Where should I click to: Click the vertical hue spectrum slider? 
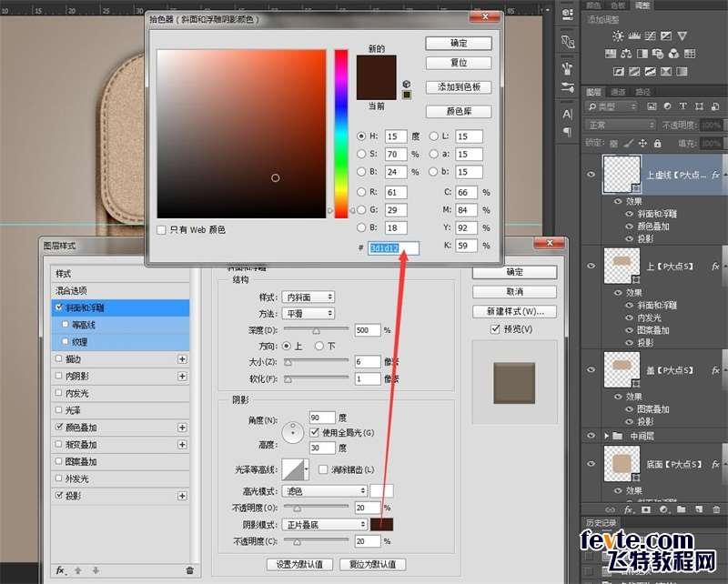(x=341, y=134)
